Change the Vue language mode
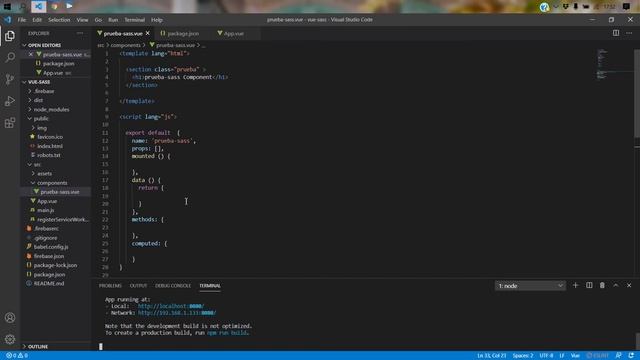 [x=575, y=356]
